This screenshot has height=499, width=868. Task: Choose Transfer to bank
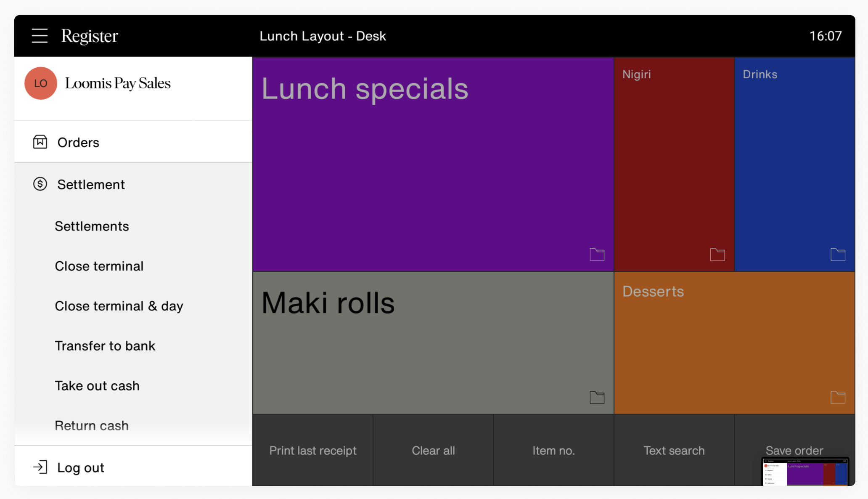[105, 346]
